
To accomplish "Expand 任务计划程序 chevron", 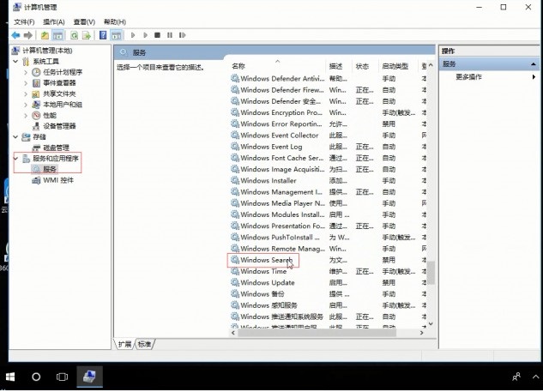I will pos(26,72).
